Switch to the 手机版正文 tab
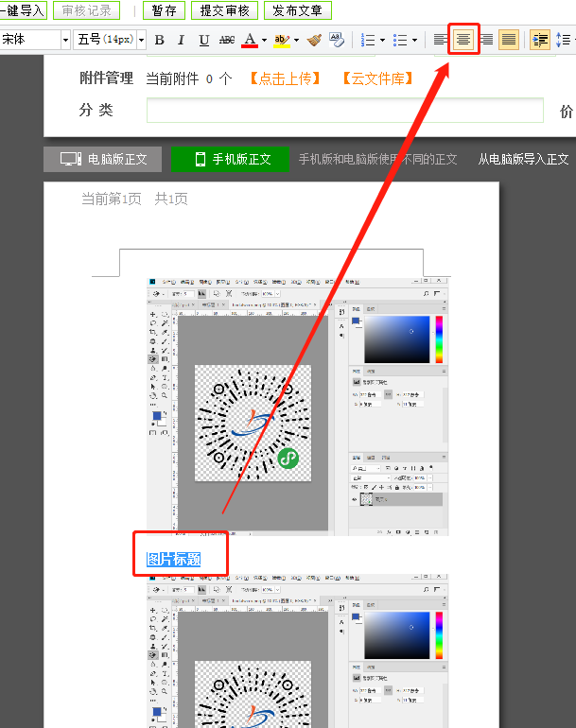576x728 pixels. pyautogui.click(x=231, y=159)
